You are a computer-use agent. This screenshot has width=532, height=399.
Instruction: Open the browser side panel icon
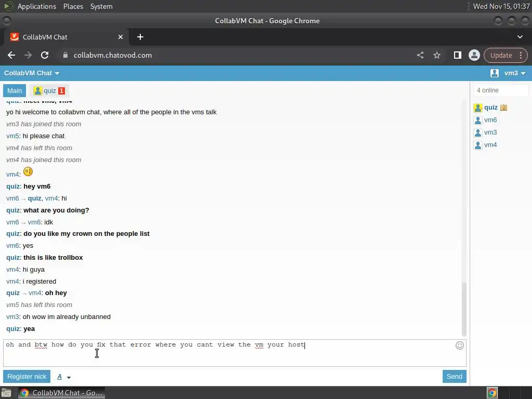457,55
